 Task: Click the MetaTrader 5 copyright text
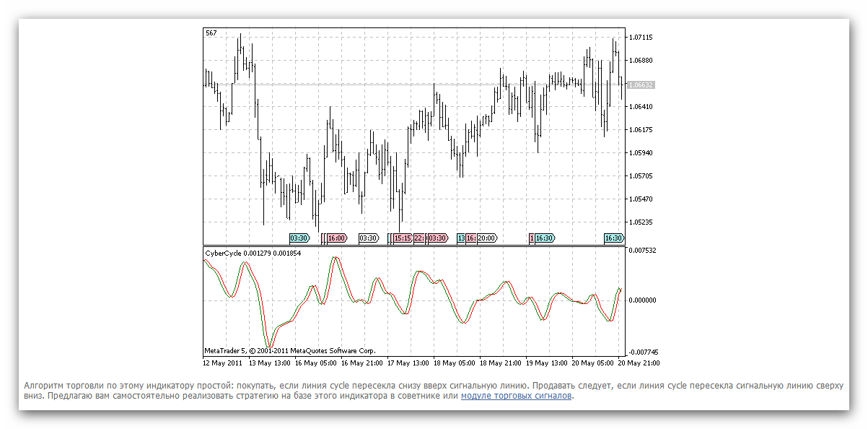click(290, 351)
